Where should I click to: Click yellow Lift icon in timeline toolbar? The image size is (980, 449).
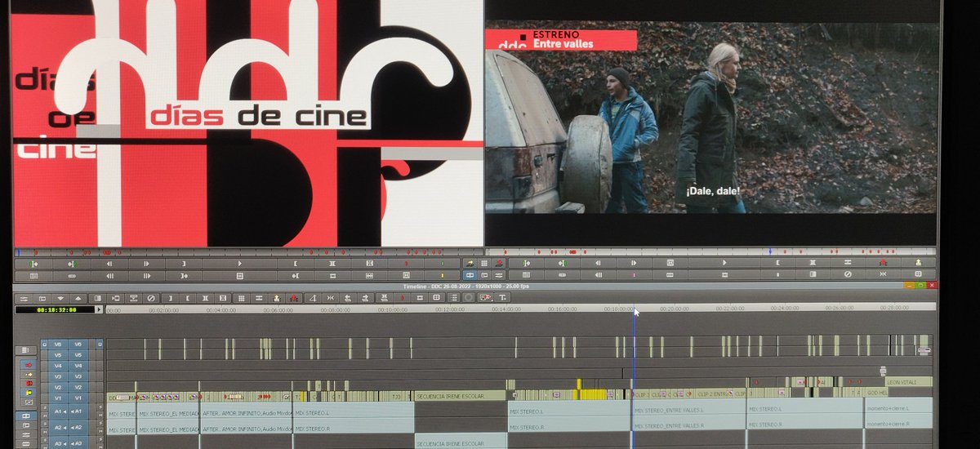click(x=277, y=298)
